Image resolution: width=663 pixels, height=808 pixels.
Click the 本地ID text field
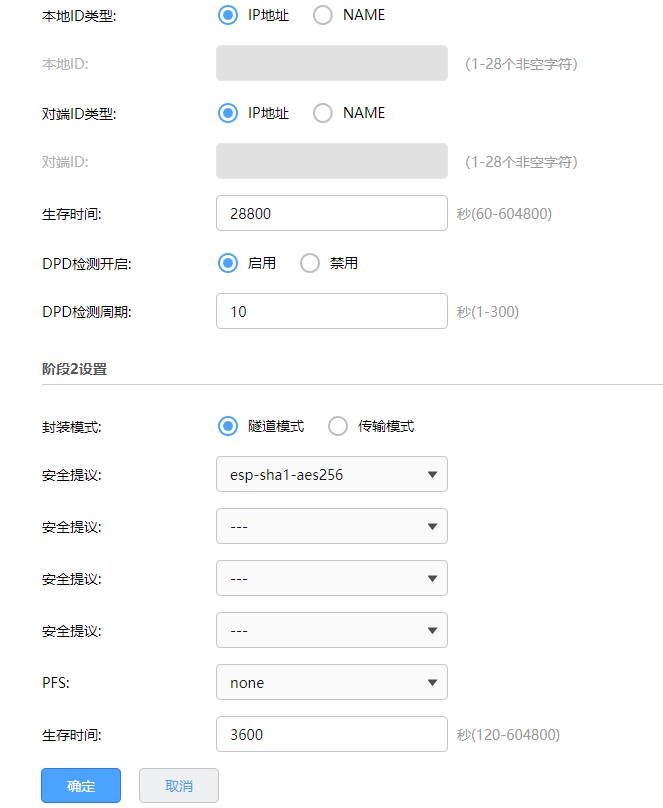tap(331, 64)
